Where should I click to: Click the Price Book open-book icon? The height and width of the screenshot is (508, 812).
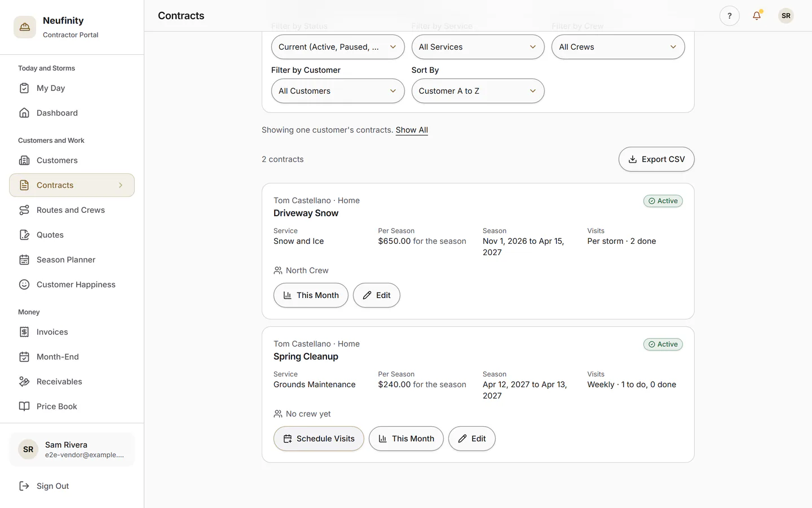click(x=24, y=406)
